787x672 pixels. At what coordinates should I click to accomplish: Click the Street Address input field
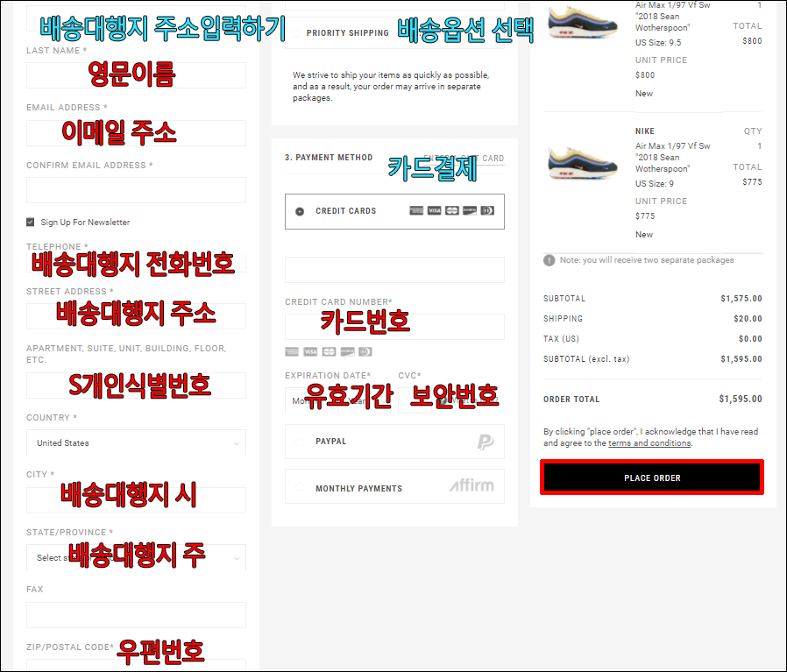point(136,316)
